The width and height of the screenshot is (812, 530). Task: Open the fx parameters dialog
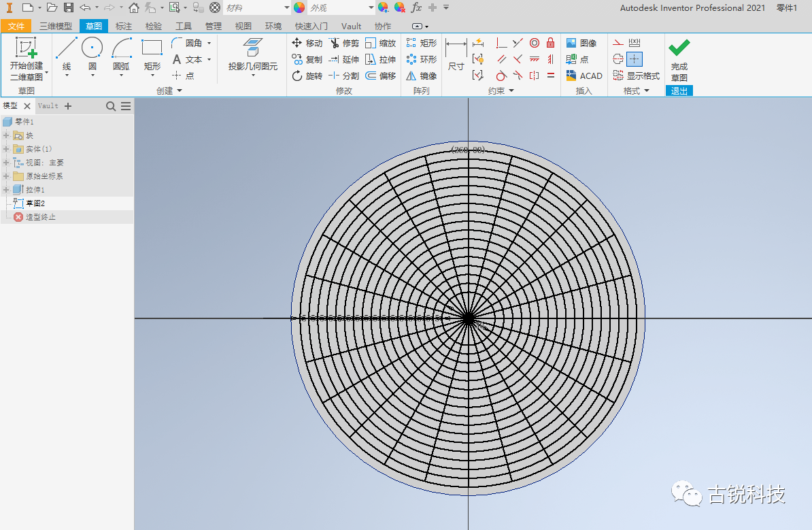(416, 7)
